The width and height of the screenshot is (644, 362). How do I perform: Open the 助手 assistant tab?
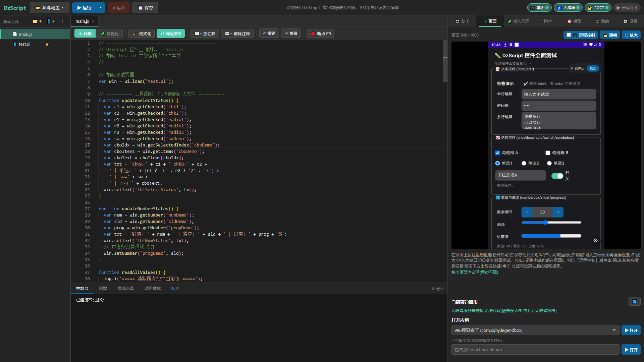click(462, 21)
